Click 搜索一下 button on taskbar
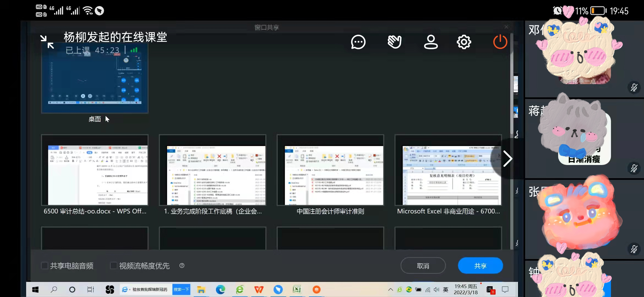 coord(181,290)
